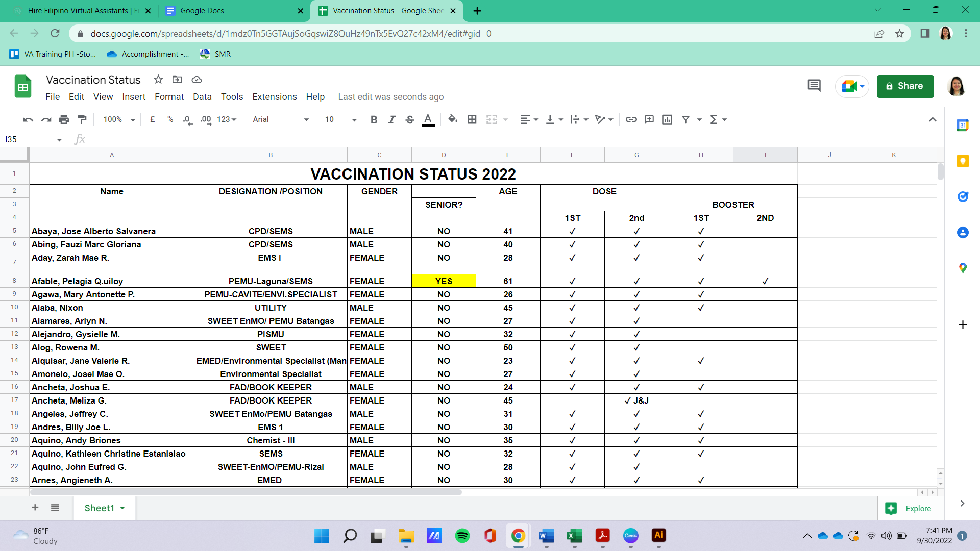Star the Vaccination Status document
Screen dimensions: 980x551
(158, 80)
